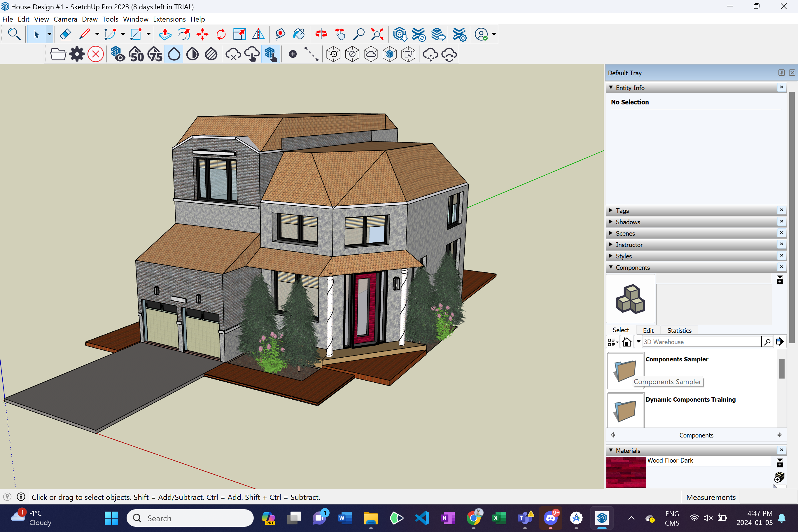Toggle the geolocation status bar icon
Screen dimensions: 798x532
pos(7,497)
